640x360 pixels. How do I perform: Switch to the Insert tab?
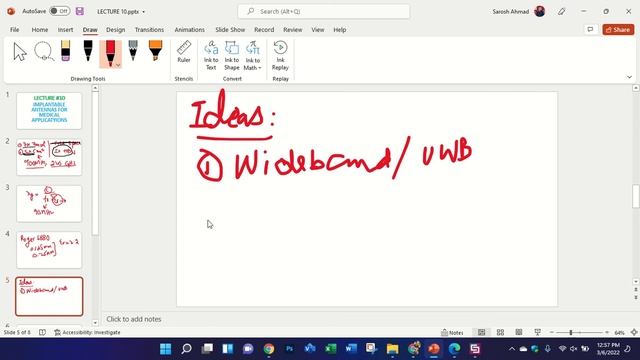click(65, 30)
